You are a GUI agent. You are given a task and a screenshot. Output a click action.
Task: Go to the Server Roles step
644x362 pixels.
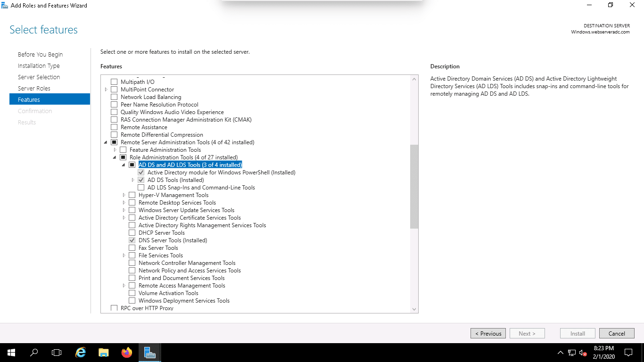(34, 88)
